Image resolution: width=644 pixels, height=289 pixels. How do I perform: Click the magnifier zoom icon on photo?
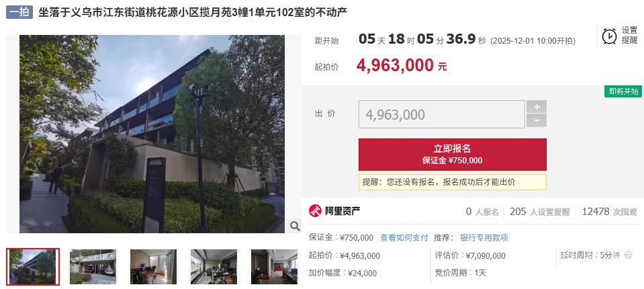click(x=295, y=225)
